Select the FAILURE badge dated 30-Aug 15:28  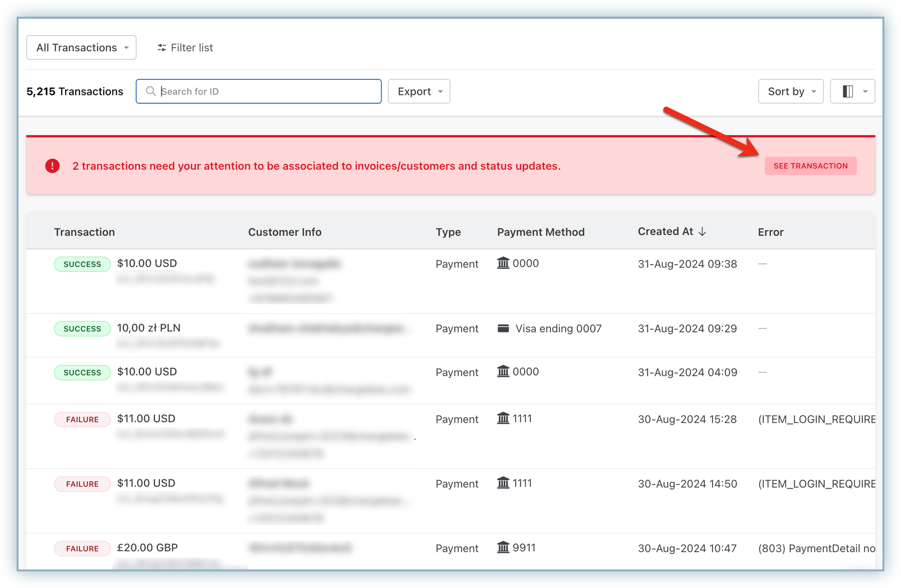[82, 419]
